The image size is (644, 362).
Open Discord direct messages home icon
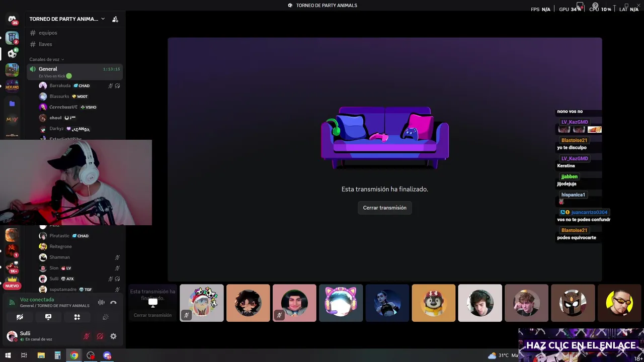12,20
